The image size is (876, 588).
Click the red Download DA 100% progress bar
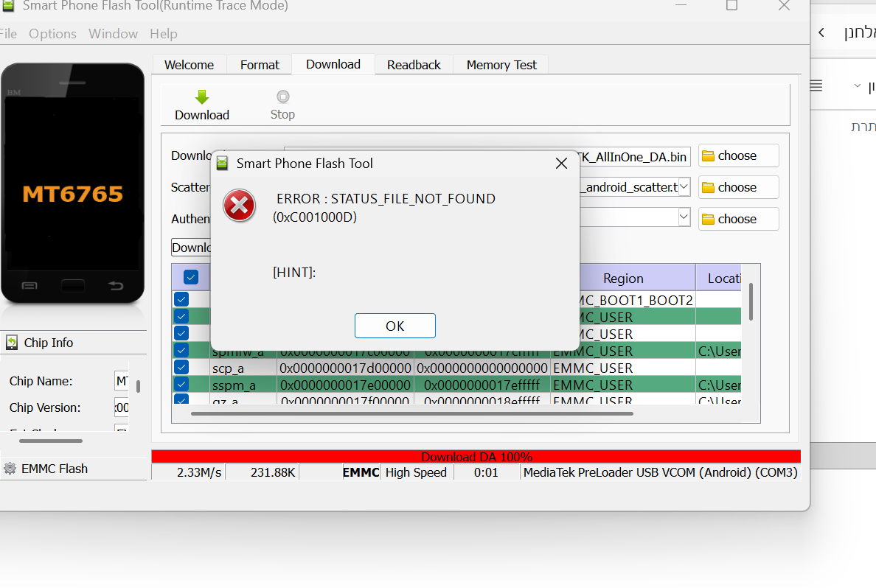476,457
